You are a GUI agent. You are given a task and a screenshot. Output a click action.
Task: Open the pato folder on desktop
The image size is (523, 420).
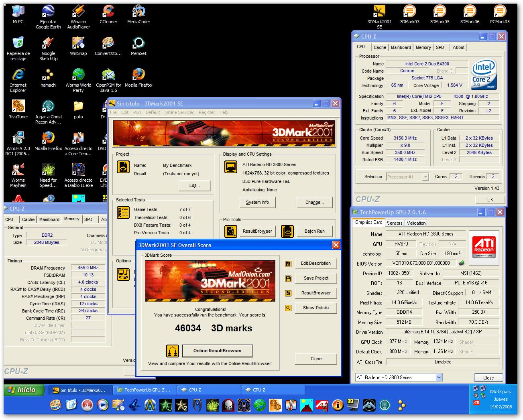click(x=78, y=110)
